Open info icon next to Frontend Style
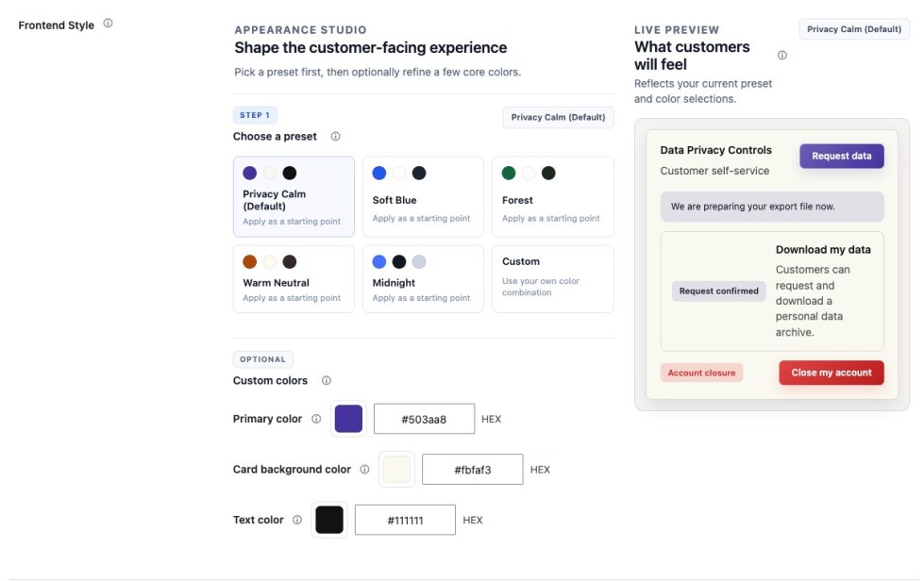Image resolution: width=924 pixels, height=581 pixels. [x=108, y=24]
